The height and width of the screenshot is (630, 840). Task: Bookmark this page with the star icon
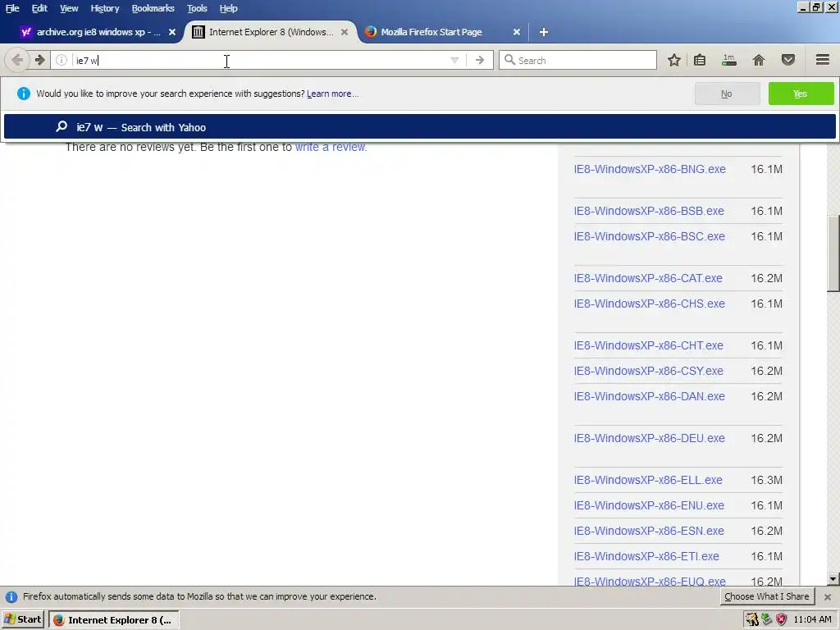[x=674, y=60]
